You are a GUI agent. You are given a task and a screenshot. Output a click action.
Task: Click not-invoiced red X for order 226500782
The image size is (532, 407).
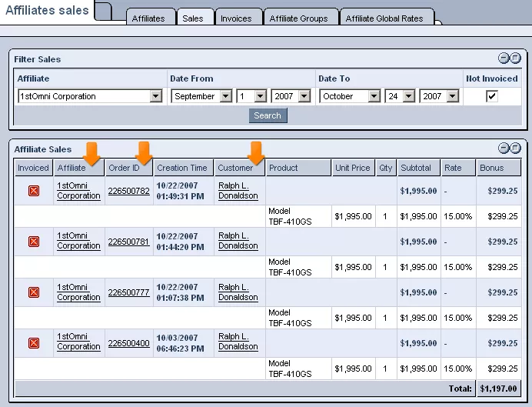coord(34,191)
